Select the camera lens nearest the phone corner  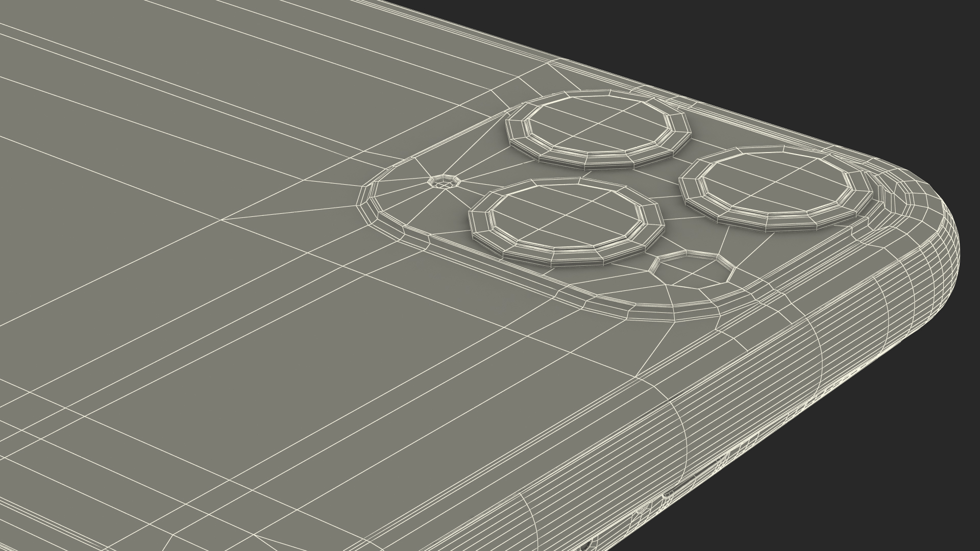[x=776, y=188]
